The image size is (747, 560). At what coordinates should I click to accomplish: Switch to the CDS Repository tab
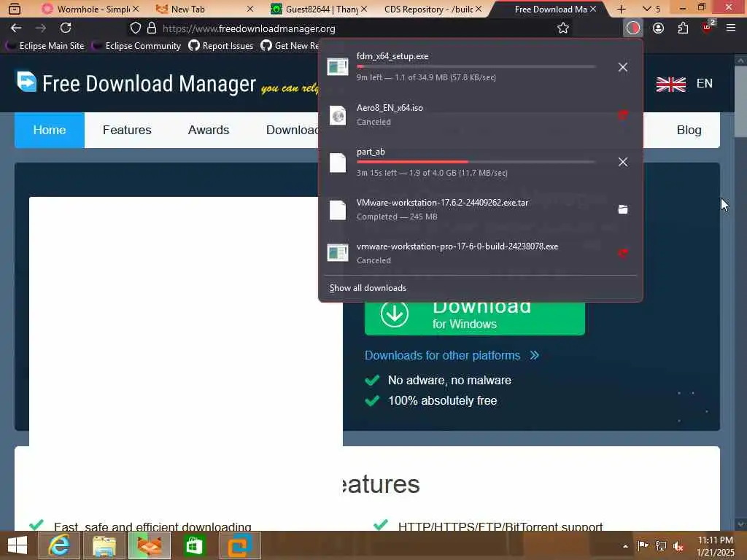428,9
